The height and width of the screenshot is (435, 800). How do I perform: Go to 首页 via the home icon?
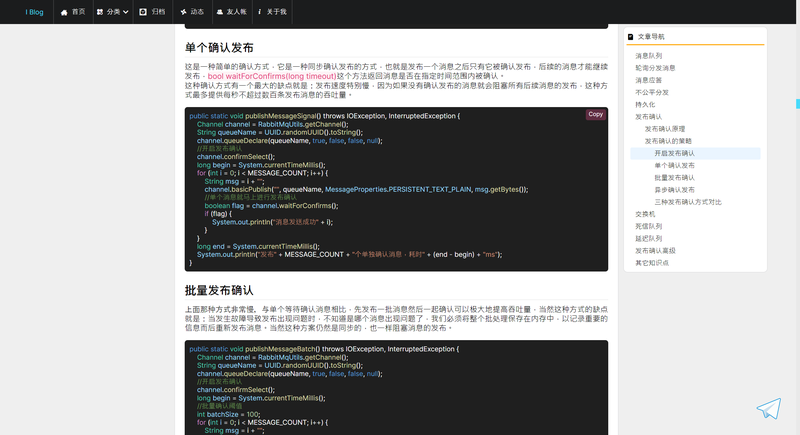[x=73, y=12]
